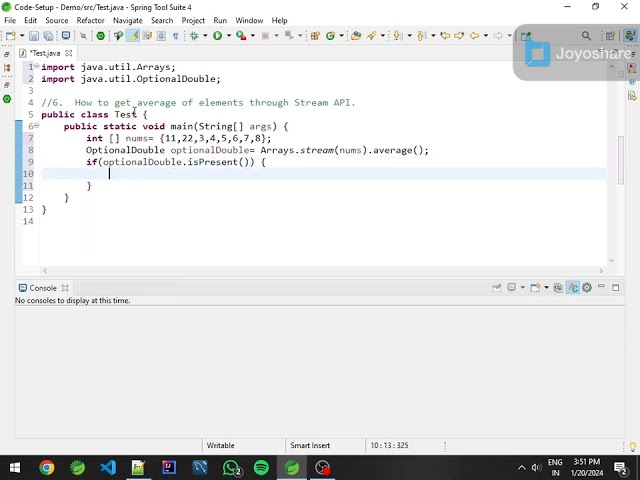Collapse the import block fold marker

(x=37, y=66)
